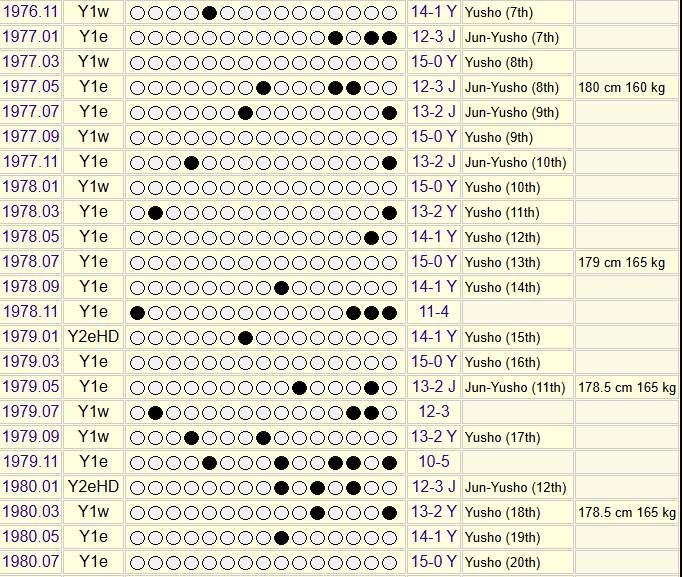
Task: Open the 13-2 J record for 1977.11
Action: pyautogui.click(x=434, y=162)
